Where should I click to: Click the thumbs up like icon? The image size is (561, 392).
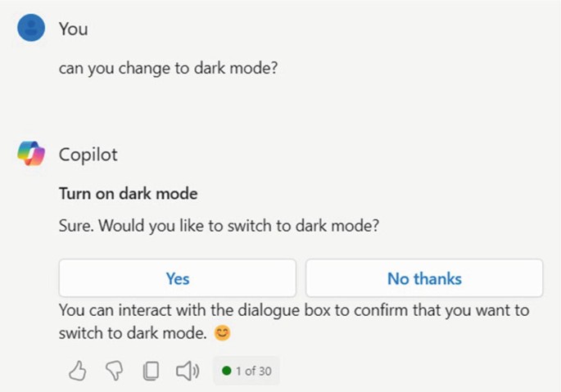[x=77, y=372]
